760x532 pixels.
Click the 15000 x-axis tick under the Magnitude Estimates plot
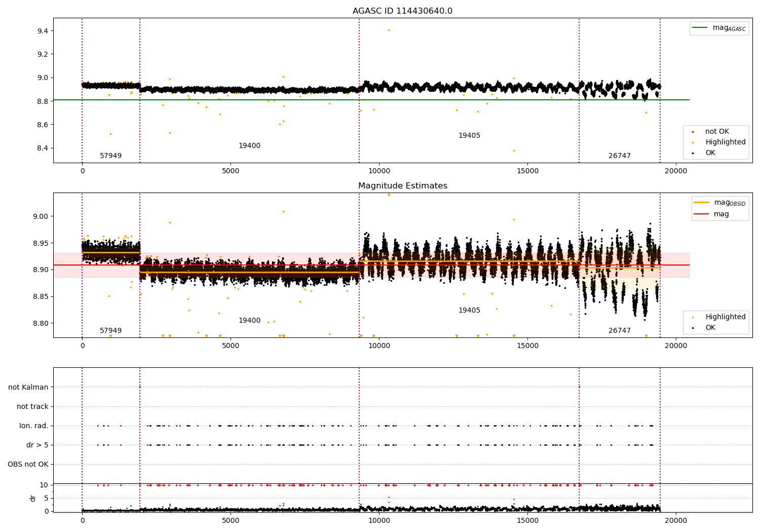pos(527,347)
